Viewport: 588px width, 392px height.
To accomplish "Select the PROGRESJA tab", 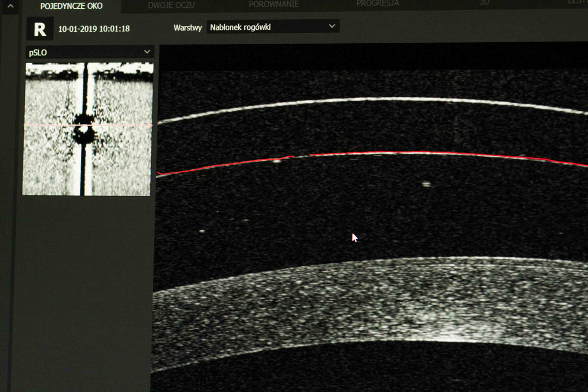I will pyautogui.click(x=377, y=3).
